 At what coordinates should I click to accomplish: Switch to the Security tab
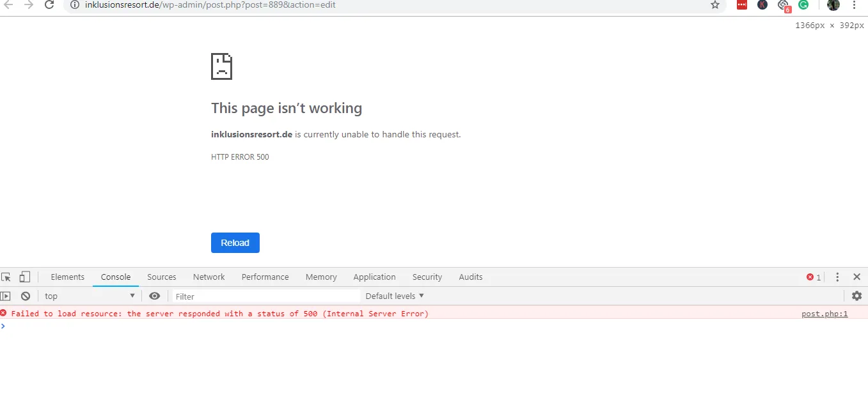(x=427, y=277)
